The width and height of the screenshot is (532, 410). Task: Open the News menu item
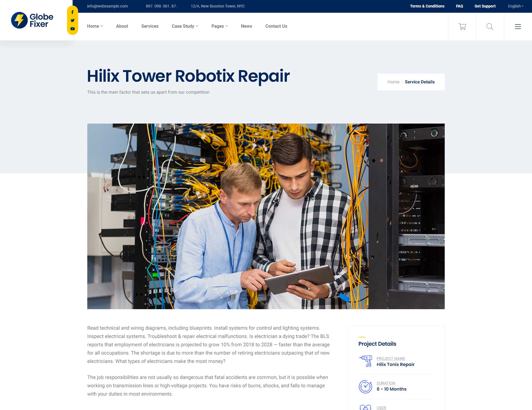tap(246, 26)
